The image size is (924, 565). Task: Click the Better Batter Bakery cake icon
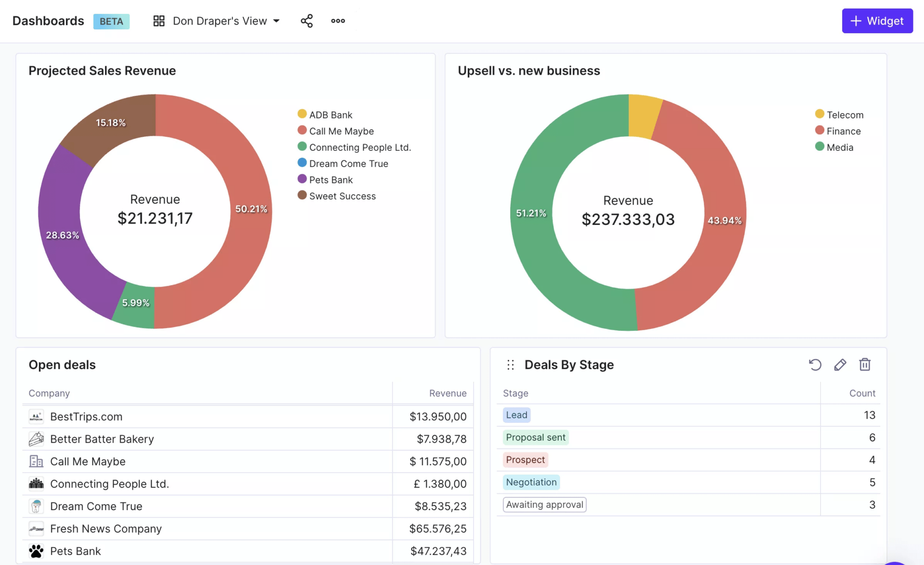[36, 439]
